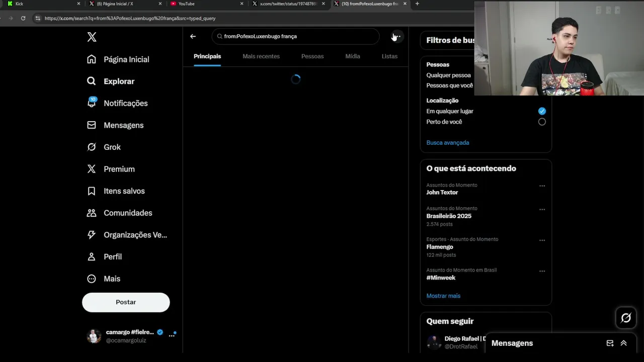Click the Postar button
Viewport: 644px width, 362px height.
tap(126, 302)
